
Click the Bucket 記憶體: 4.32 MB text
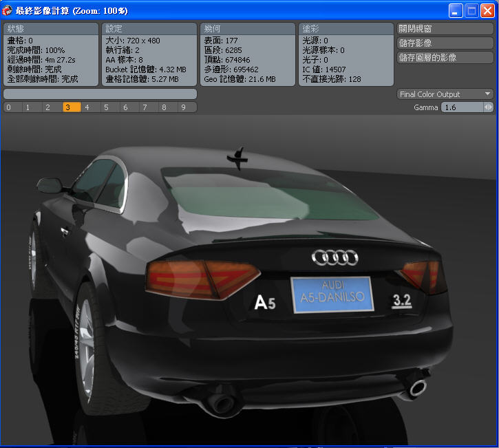[x=146, y=70]
